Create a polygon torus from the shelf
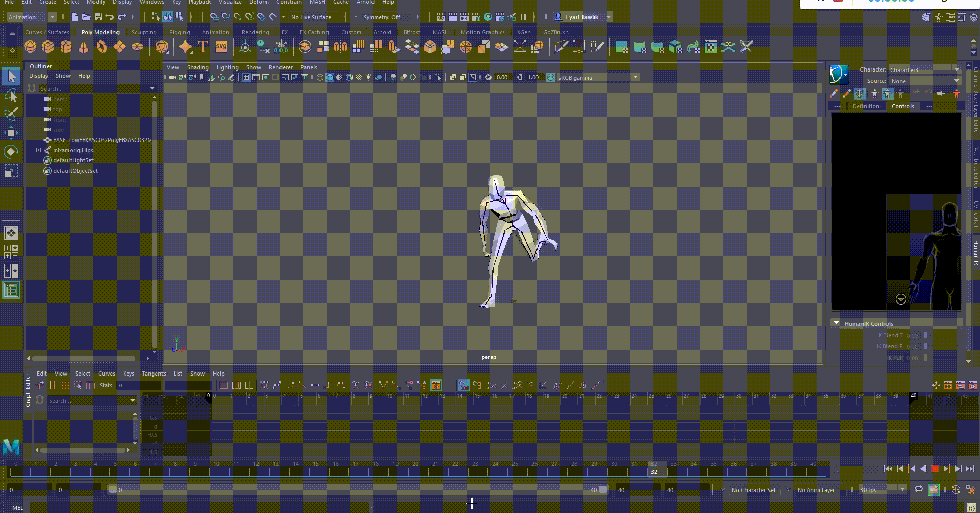Screen dimensions: 980x513 coord(102,47)
